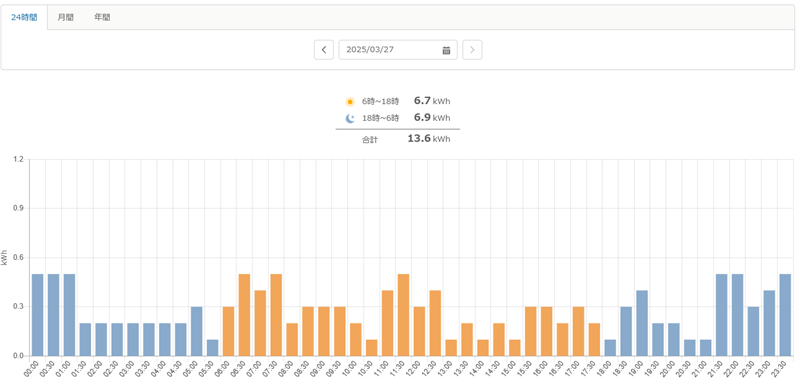Image resolution: width=800 pixels, height=387 pixels.
Task: Click the 6時~18時 daytime label
Action: pyautogui.click(x=380, y=101)
